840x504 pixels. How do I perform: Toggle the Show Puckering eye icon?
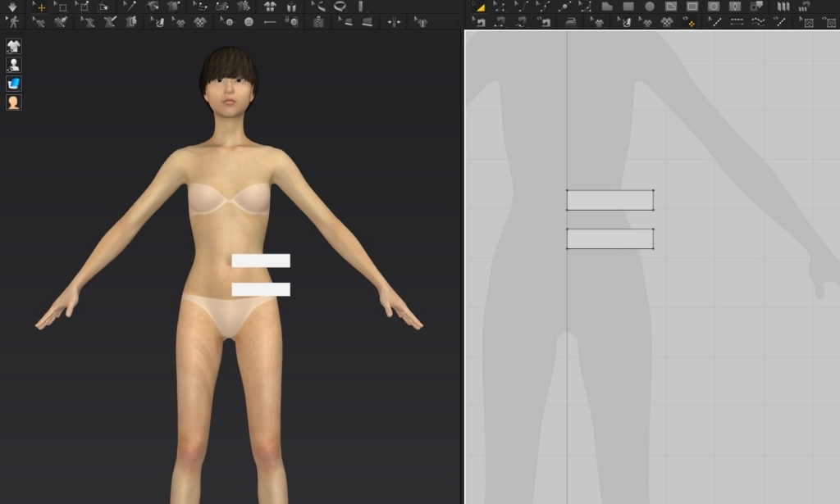point(829,22)
